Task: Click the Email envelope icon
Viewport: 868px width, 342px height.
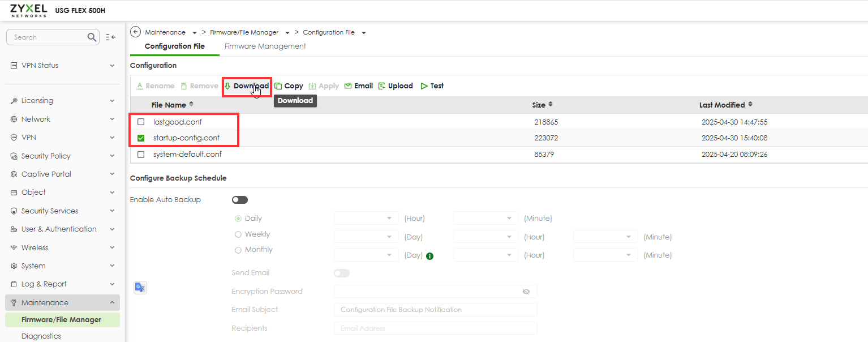Action: 348,86
